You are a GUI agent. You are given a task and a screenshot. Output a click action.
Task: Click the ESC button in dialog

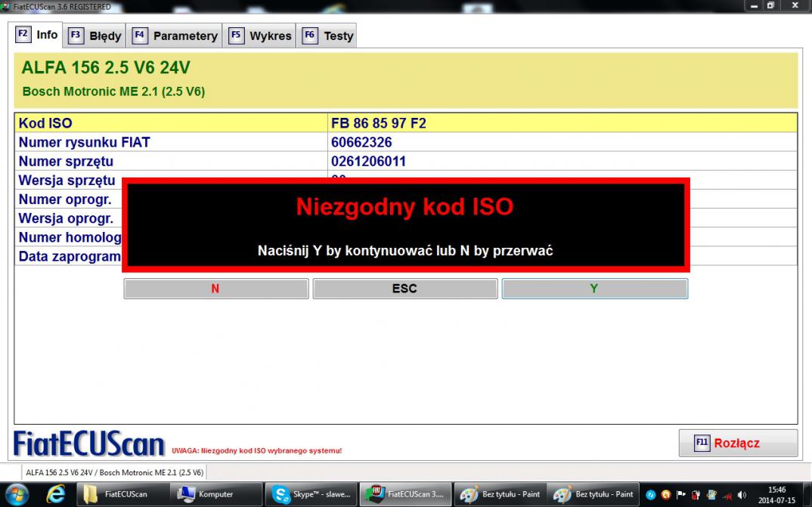click(x=405, y=289)
